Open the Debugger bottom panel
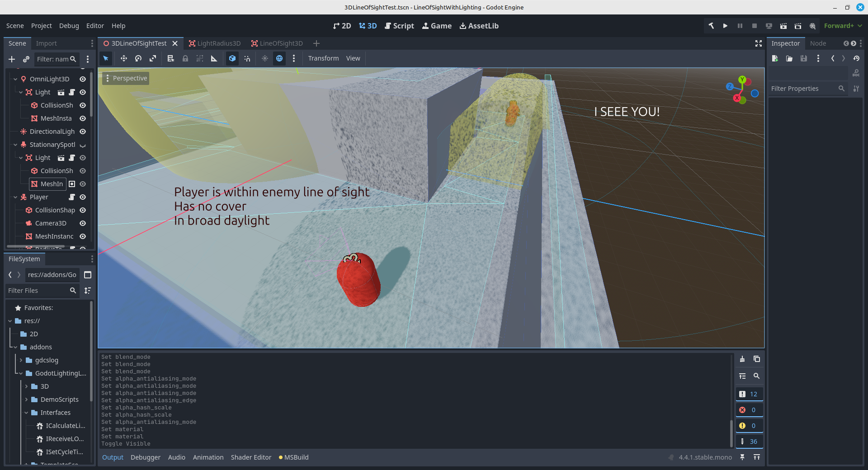 [x=146, y=457]
